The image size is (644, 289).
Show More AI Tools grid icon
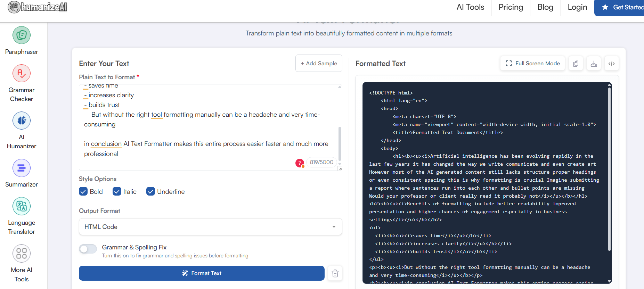click(x=22, y=254)
